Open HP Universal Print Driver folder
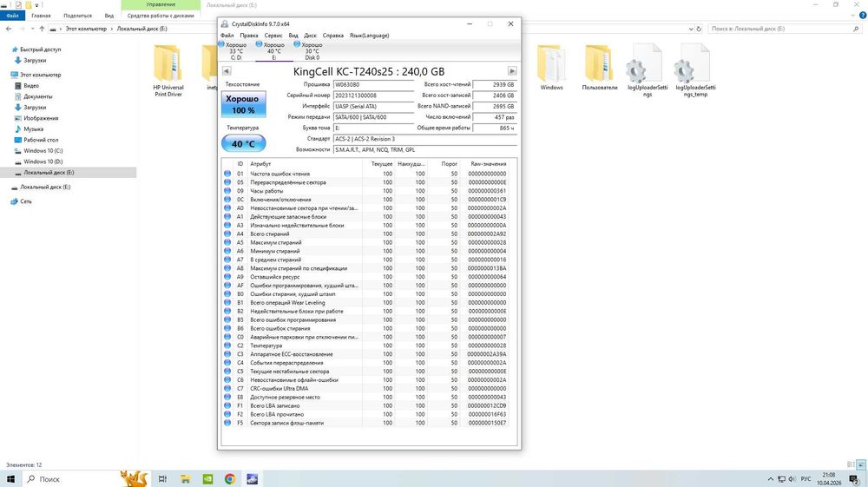The image size is (868, 487). pos(168,71)
